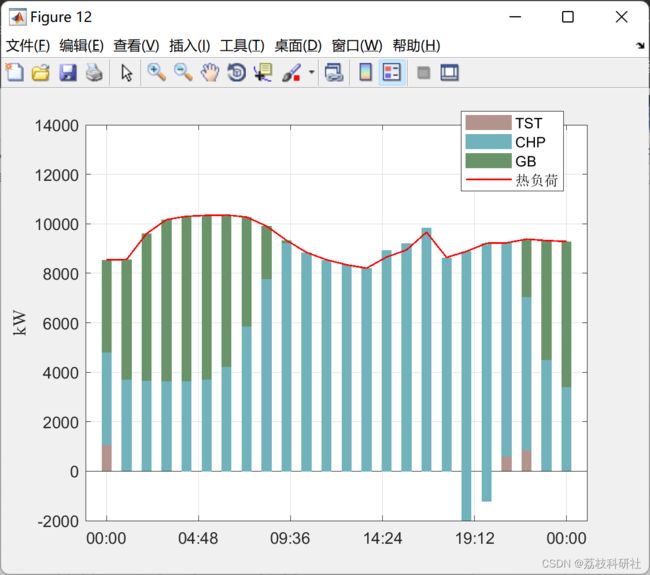Click the 19:12 x-axis tick label

pos(475,539)
